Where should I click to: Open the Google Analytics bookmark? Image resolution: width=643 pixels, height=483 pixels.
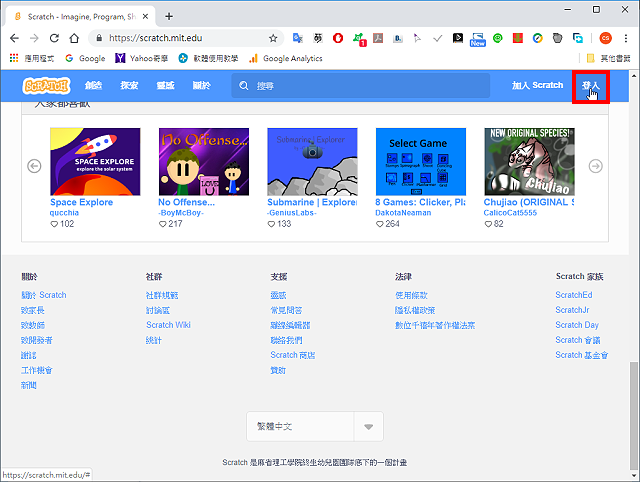tap(286, 58)
